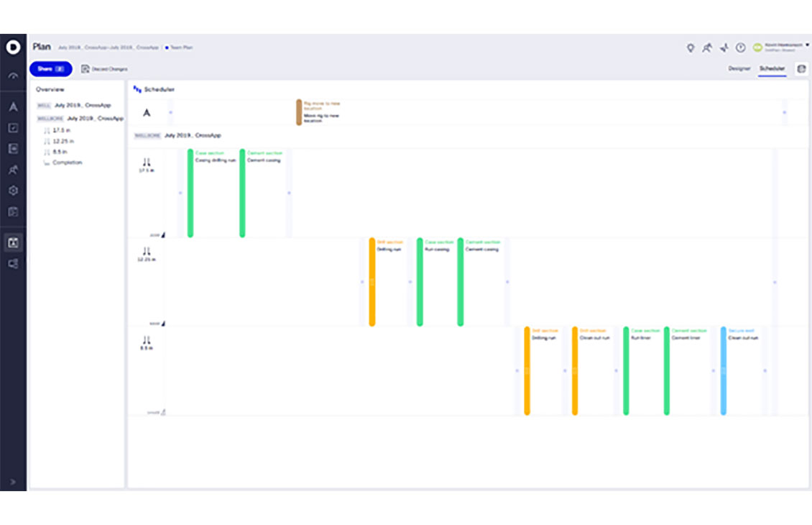Viewport: 812px width, 525px height.
Task: Click the panel icon right of Scheduler tab
Action: pyautogui.click(x=801, y=68)
